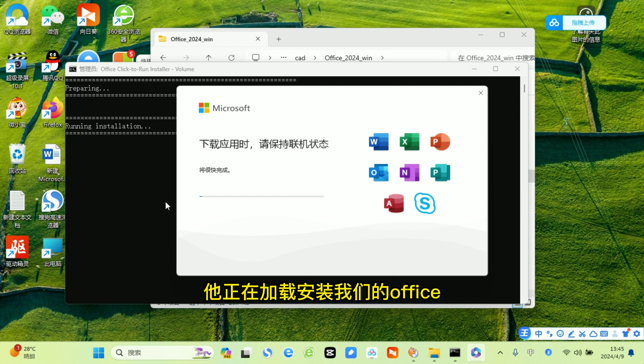This screenshot has height=364, width=644.
Task: Go back in File Explorer
Action: point(163,58)
